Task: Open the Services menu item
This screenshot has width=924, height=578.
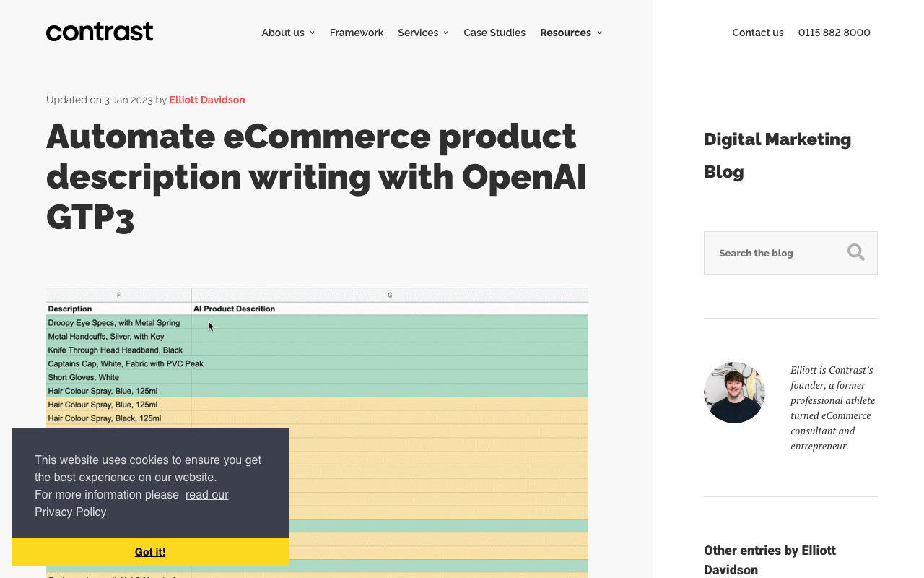Action: (418, 33)
